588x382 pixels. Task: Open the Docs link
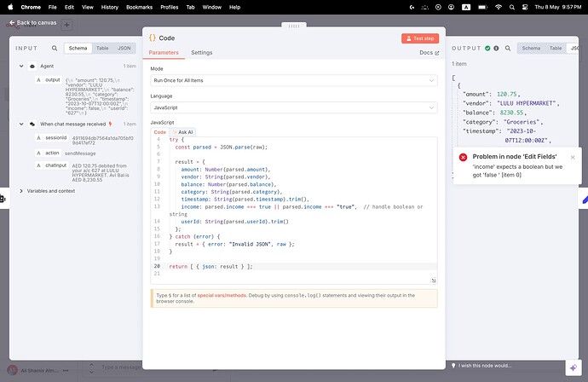(429, 53)
